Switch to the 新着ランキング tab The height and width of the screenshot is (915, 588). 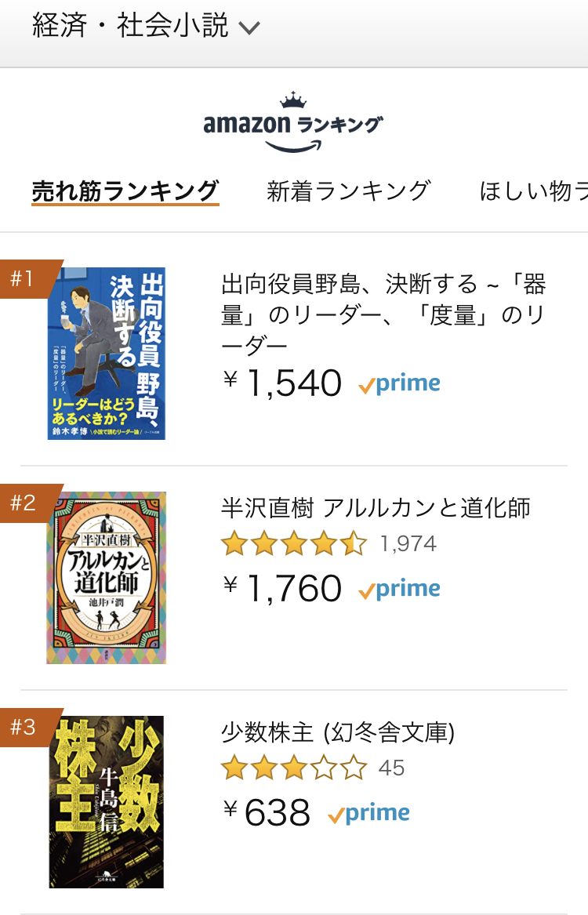349,191
